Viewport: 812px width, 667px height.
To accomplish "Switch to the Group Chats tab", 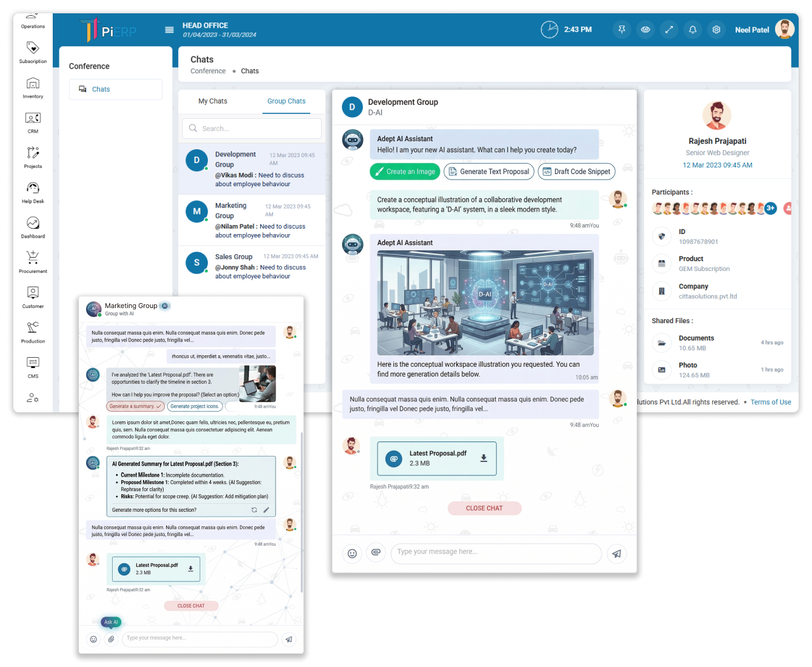I will tap(286, 101).
